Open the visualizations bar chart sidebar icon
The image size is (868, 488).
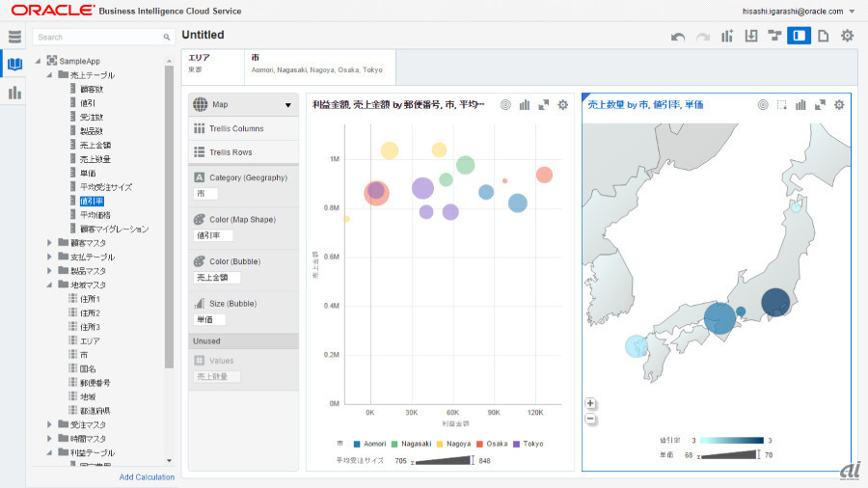(14, 93)
